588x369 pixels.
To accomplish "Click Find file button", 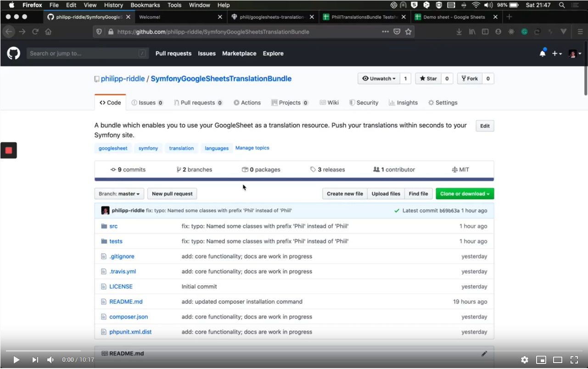I will point(418,194).
